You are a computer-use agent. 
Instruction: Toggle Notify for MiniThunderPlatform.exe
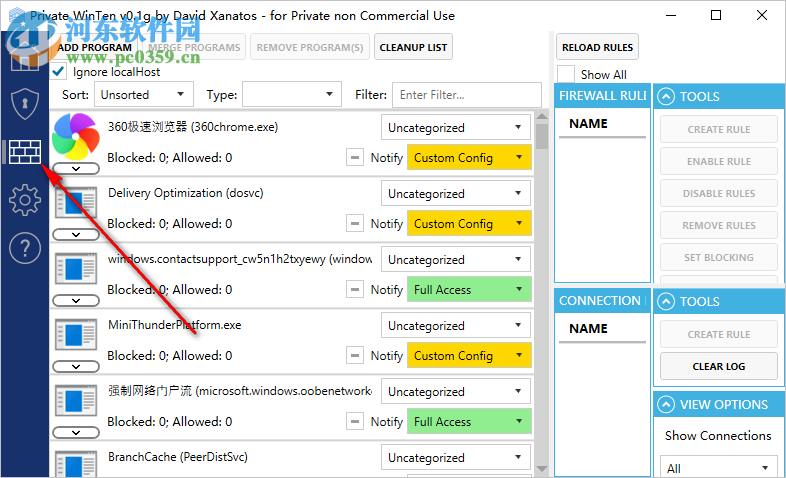355,356
